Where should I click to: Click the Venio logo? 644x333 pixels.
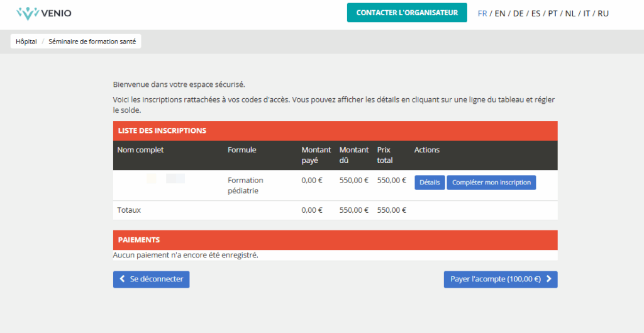tap(43, 13)
